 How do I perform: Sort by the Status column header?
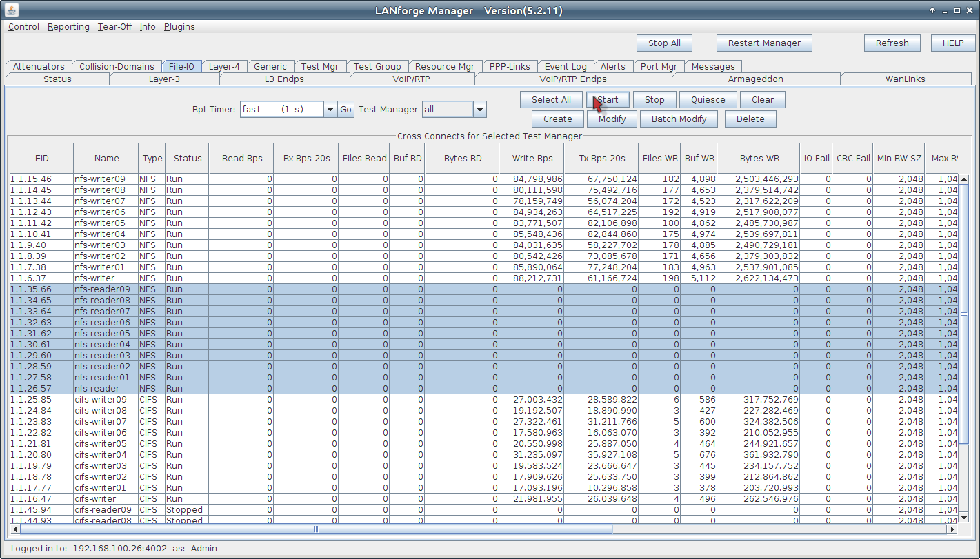187,158
